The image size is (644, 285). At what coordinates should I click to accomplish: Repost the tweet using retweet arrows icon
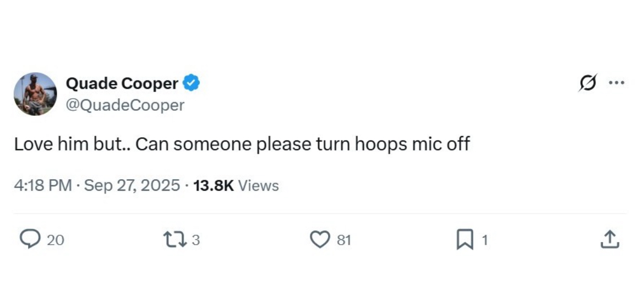click(174, 239)
